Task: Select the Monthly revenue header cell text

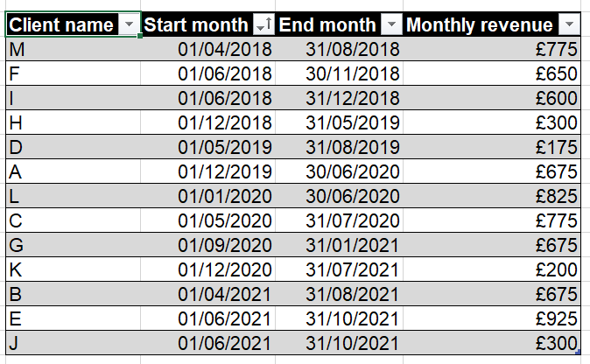Action: click(x=480, y=25)
